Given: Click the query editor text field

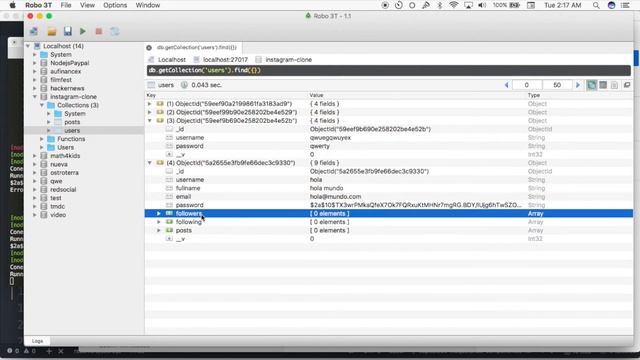Looking at the screenshot, I should (389, 71).
